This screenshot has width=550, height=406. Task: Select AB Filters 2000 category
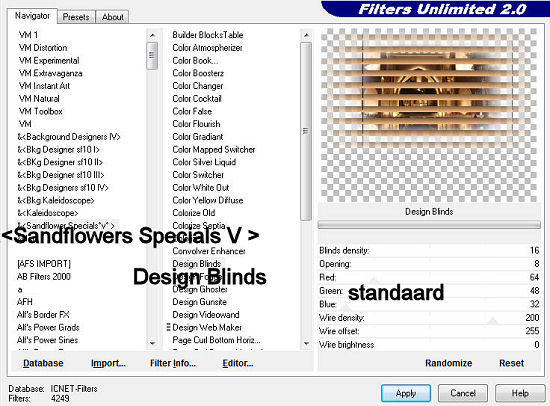click(x=44, y=277)
